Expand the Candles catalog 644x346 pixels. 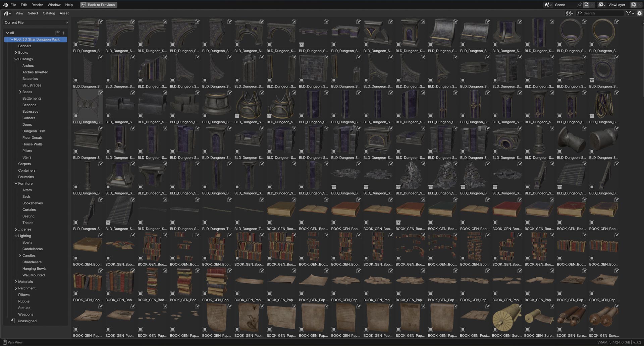[x=20, y=255]
